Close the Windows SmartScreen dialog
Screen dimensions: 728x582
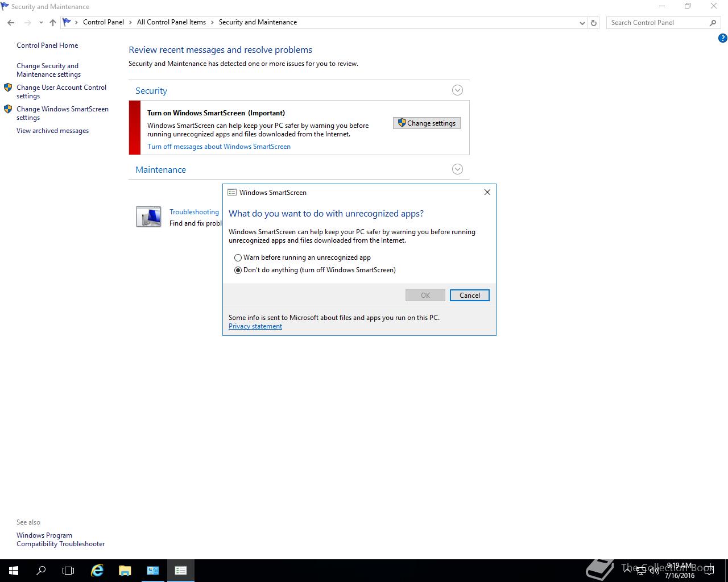[487, 192]
